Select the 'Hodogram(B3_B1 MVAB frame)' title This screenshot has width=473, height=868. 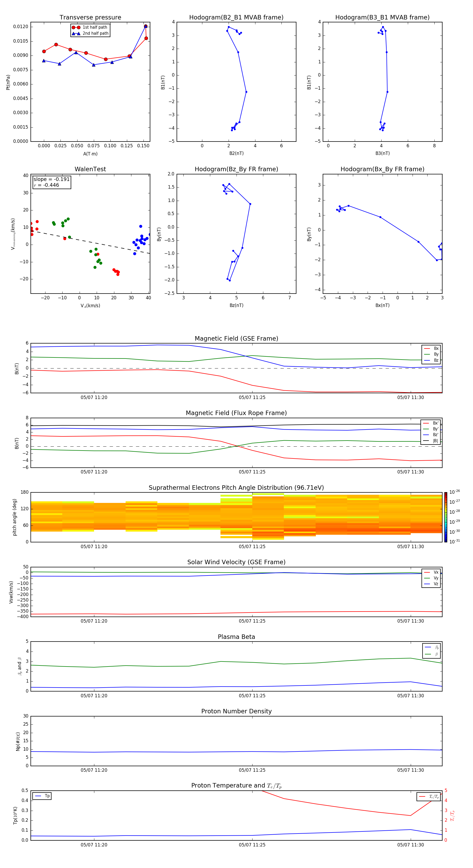point(382,18)
